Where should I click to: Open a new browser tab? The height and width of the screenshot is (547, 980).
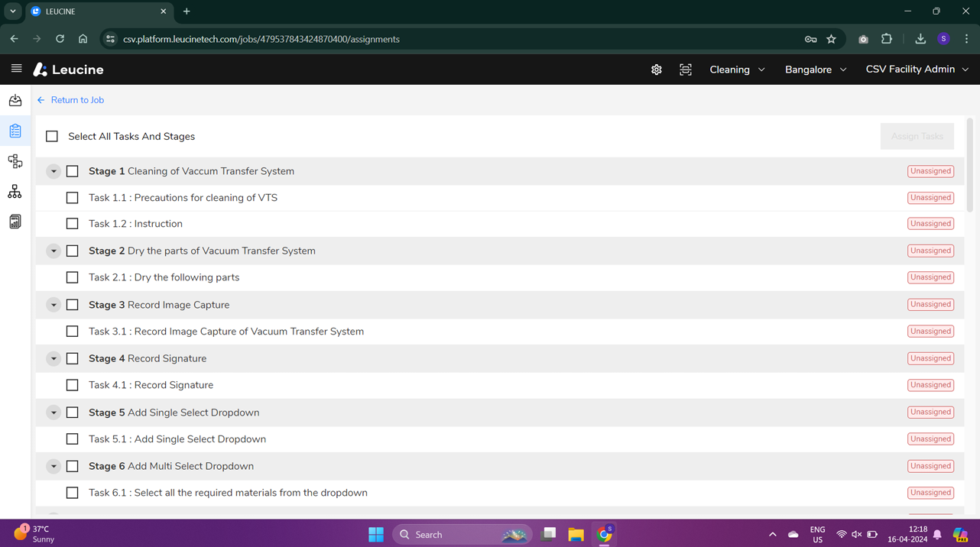[187, 11]
